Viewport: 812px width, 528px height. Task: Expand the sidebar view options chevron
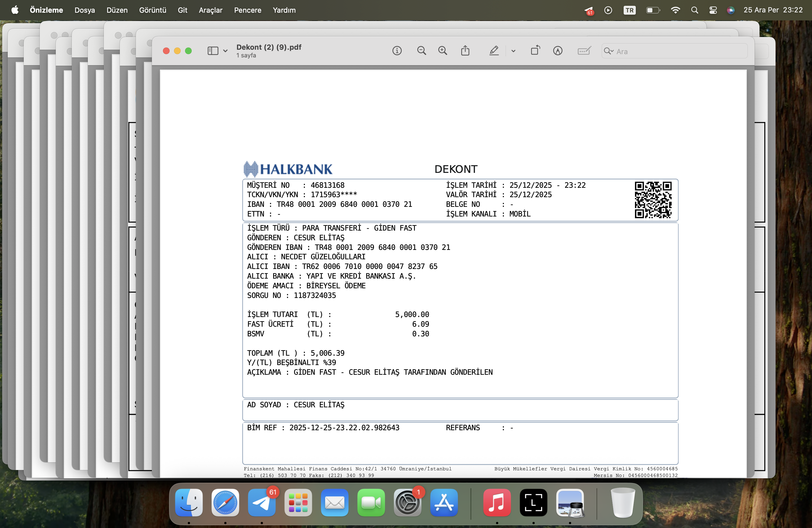226,51
